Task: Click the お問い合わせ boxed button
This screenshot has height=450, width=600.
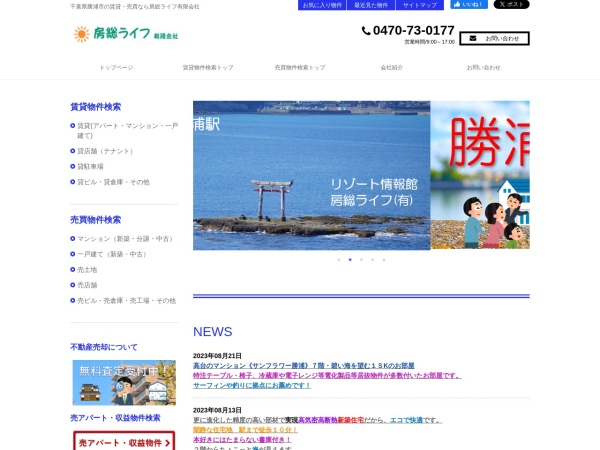Action: [x=494, y=38]
